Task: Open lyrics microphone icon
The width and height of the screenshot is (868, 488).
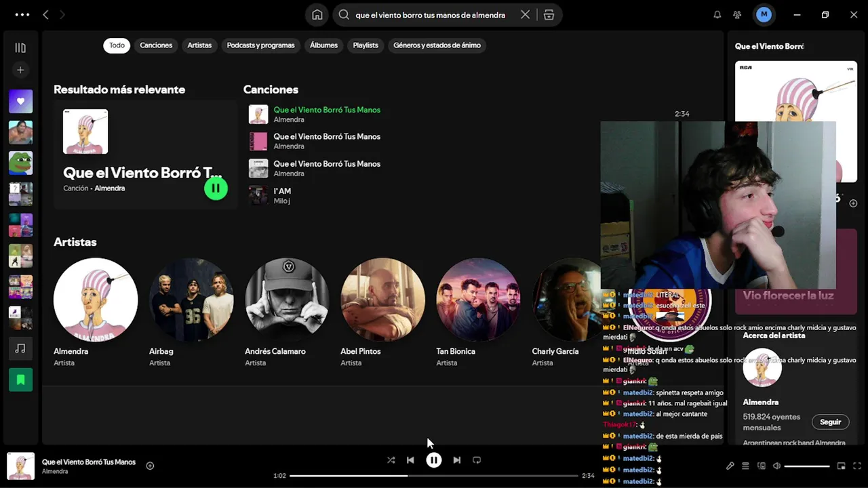Action: [x=730, y=466]
